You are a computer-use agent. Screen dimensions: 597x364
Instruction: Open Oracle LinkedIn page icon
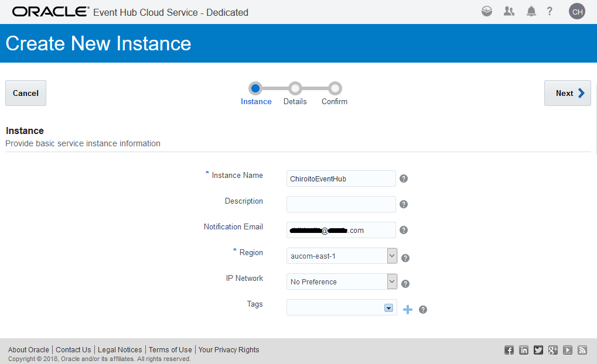click(524, 350)
